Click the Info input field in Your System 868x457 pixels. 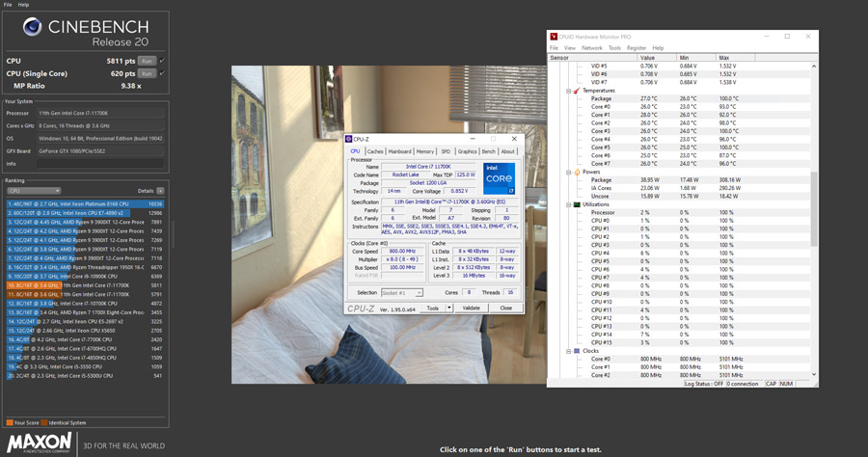(100, 164)
